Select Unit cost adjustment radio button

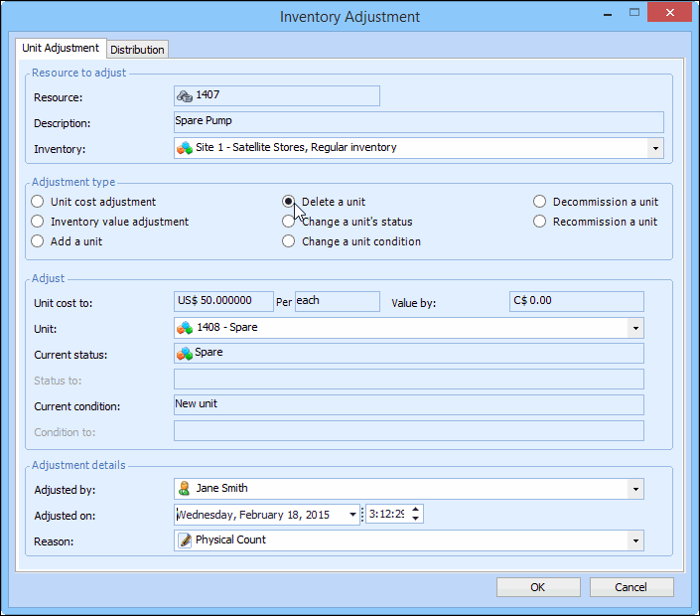(x=38, y=202)
